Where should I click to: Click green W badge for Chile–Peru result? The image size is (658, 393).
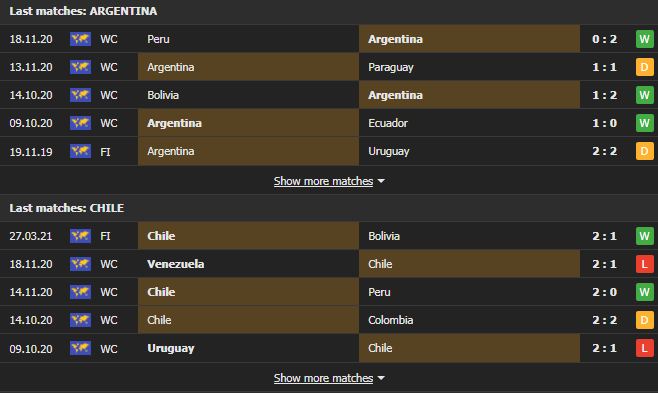645,292
